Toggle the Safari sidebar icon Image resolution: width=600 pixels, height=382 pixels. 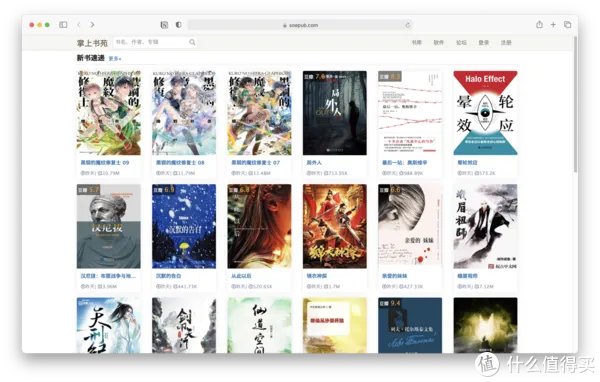click(x=63, y=25)
